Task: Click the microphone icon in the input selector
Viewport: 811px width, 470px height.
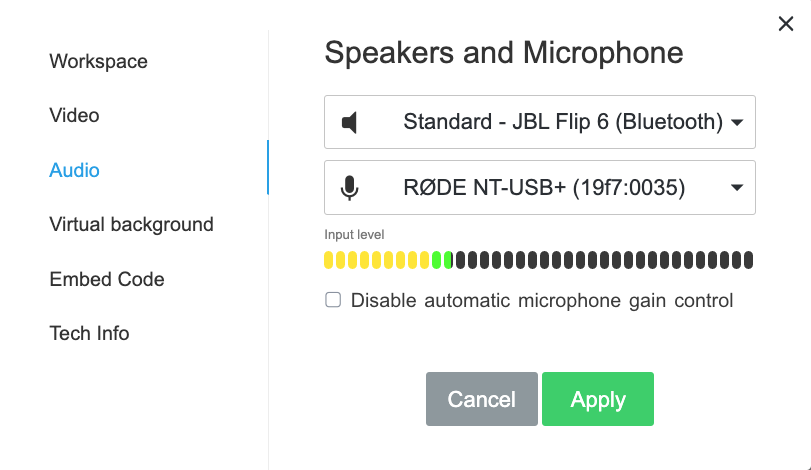Action: (x=349, y=188)
